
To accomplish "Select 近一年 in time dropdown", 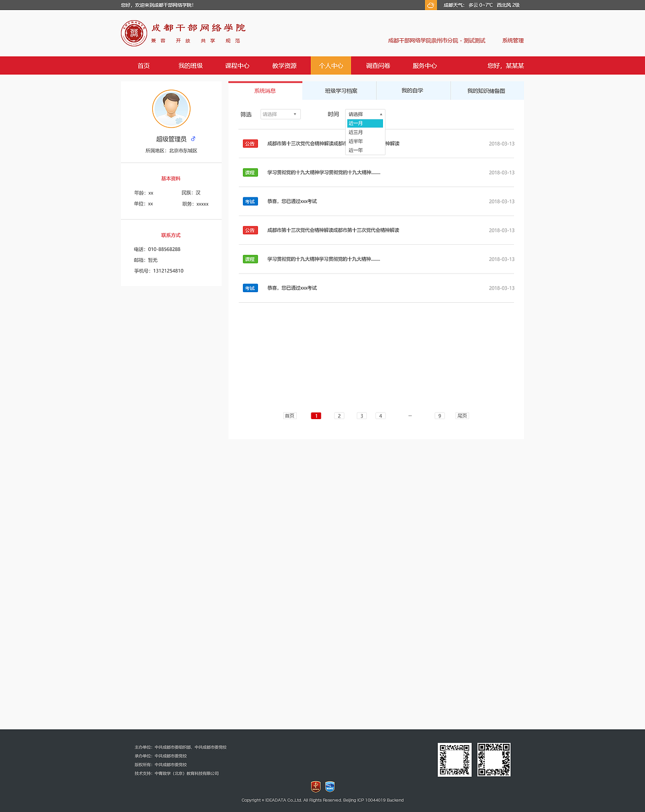I will click(x=365, y=151).
